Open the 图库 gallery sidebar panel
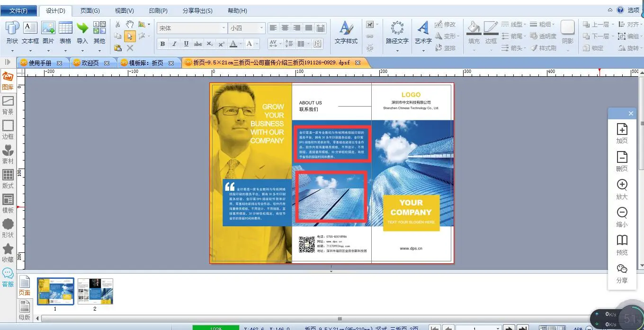The height and width of the screenshot is (330, 644). (8, 81)
